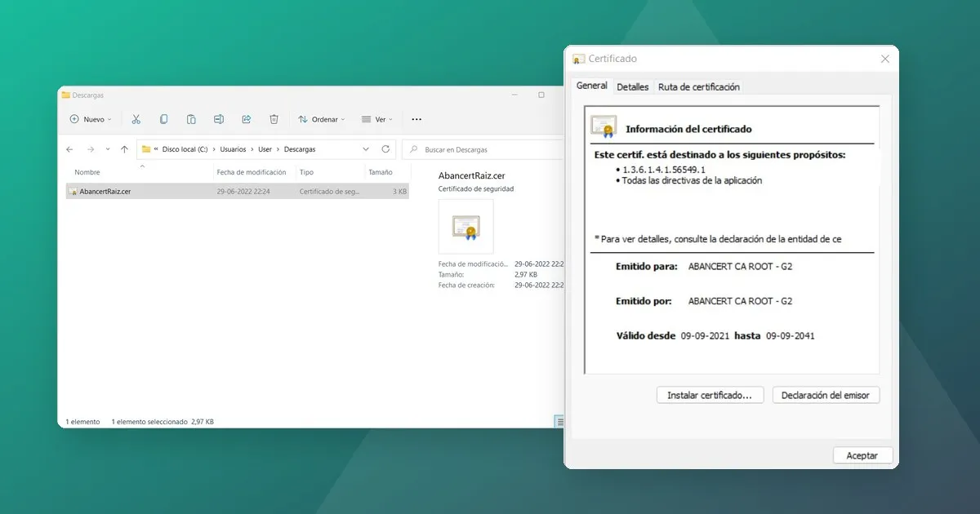This screenshot has height=514, width=980.
Task: Sort by the Tamaño column header
Action: 381,172
